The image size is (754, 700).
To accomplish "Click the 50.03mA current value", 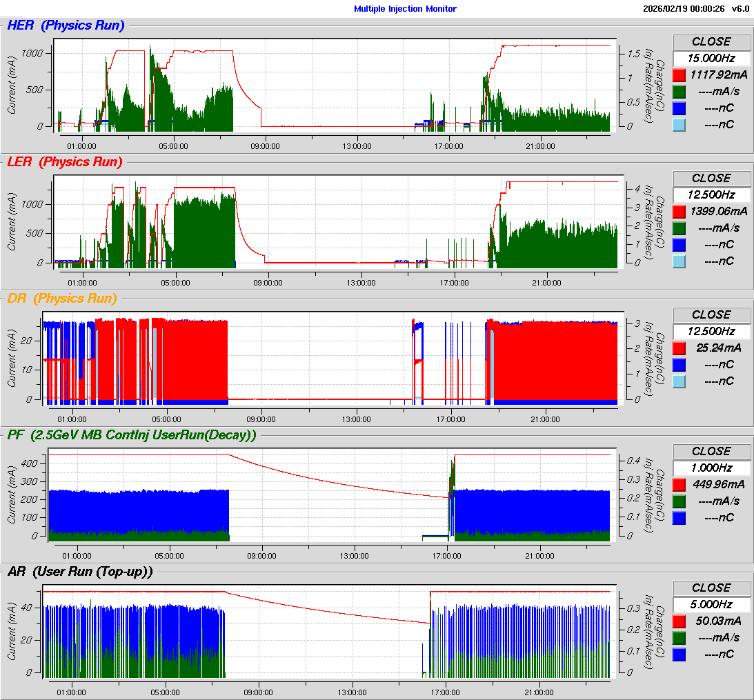I will click(x=717, y=621).
